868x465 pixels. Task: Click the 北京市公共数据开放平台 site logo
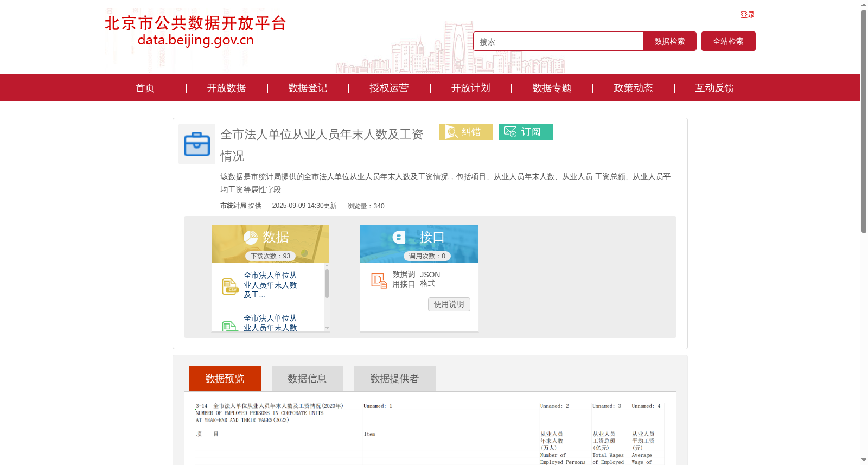coord(195,31)
